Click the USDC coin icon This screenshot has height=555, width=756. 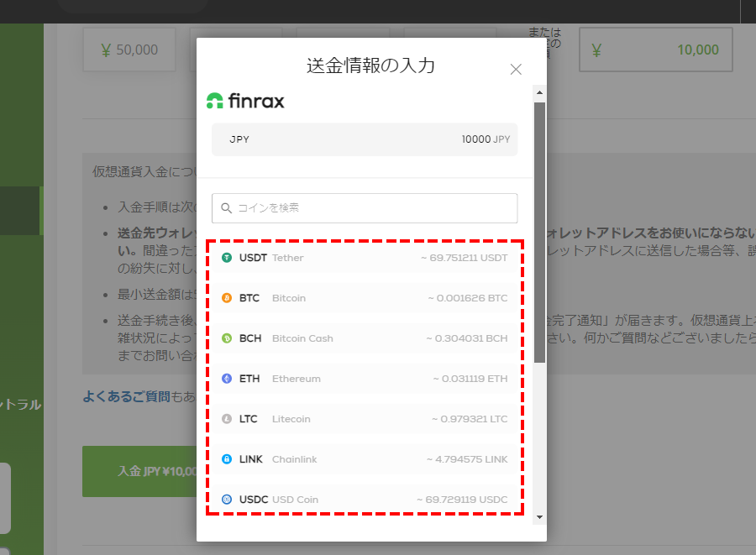[x=227, y=500]
